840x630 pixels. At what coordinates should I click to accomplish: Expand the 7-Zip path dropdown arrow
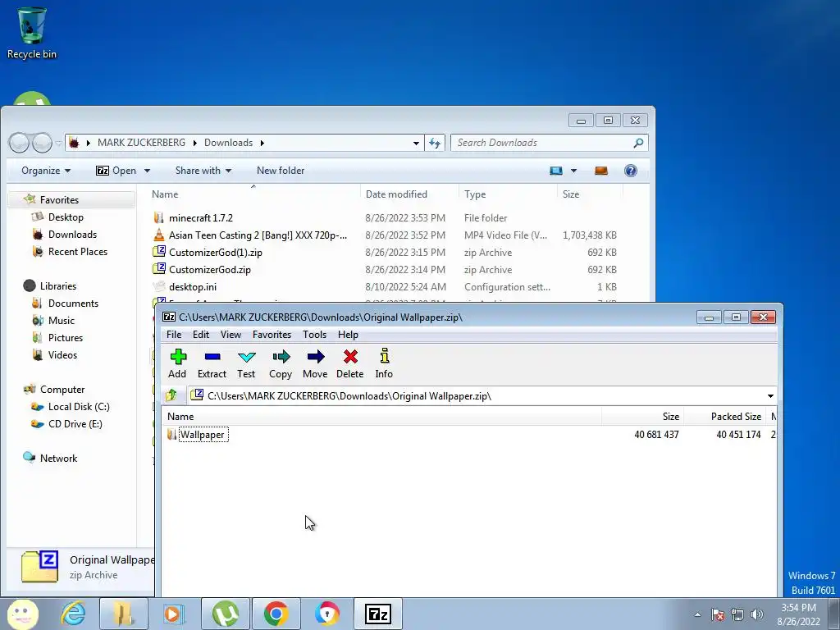(x=770, y=396)
